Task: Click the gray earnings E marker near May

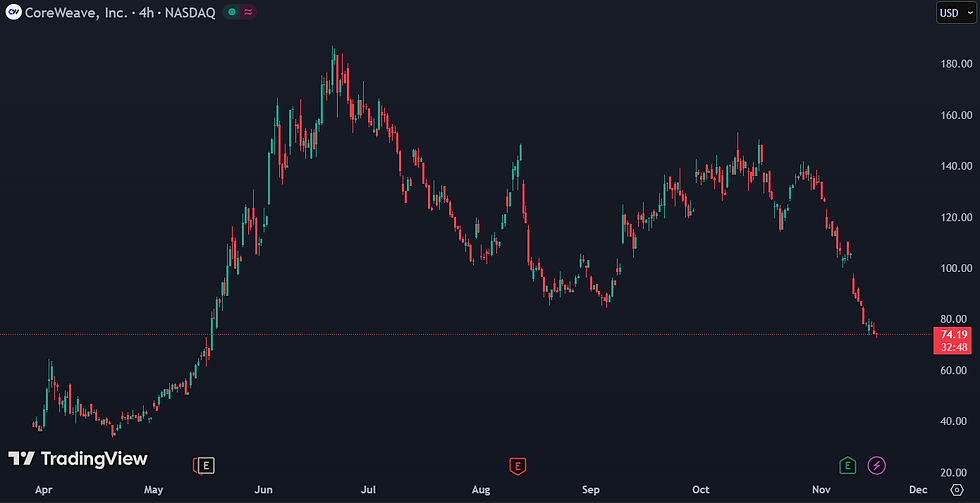Action: coord(207,465)
